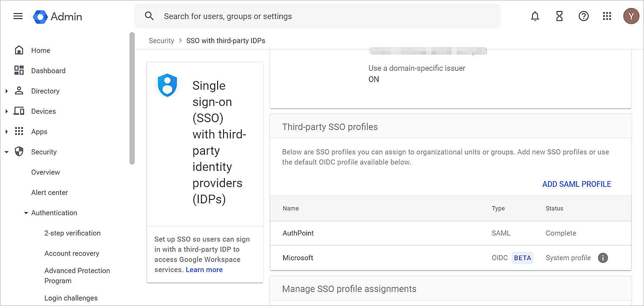The width and height of the screenshot is (644, 306).
Task: Expand the Devices section
Action: [x=6, y=111]
